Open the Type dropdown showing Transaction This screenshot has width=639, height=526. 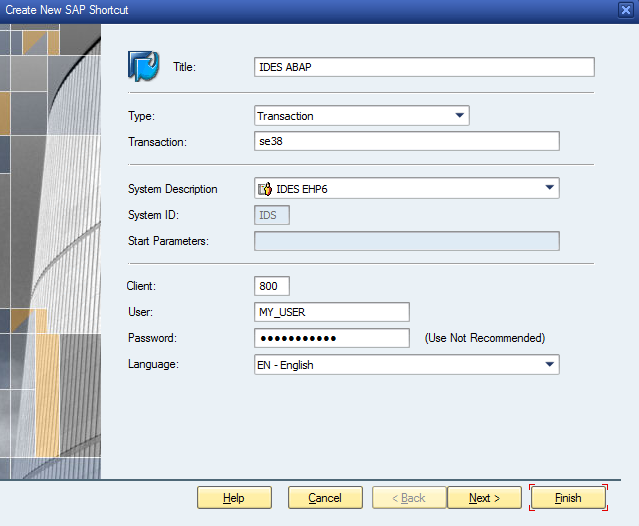(x=361, y=116)
